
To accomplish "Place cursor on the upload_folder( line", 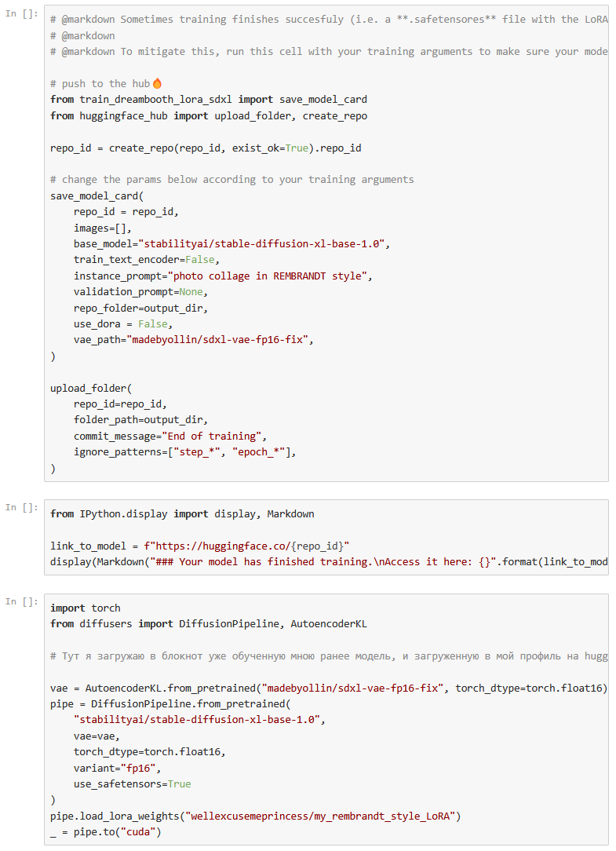I will pos(91,389).
